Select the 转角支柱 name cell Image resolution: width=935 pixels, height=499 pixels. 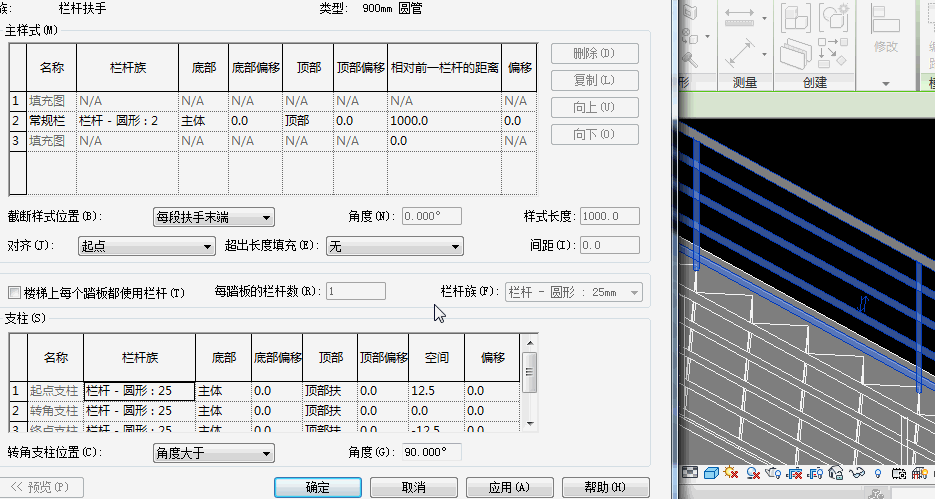pyautogui.click(x=55, y=411)
